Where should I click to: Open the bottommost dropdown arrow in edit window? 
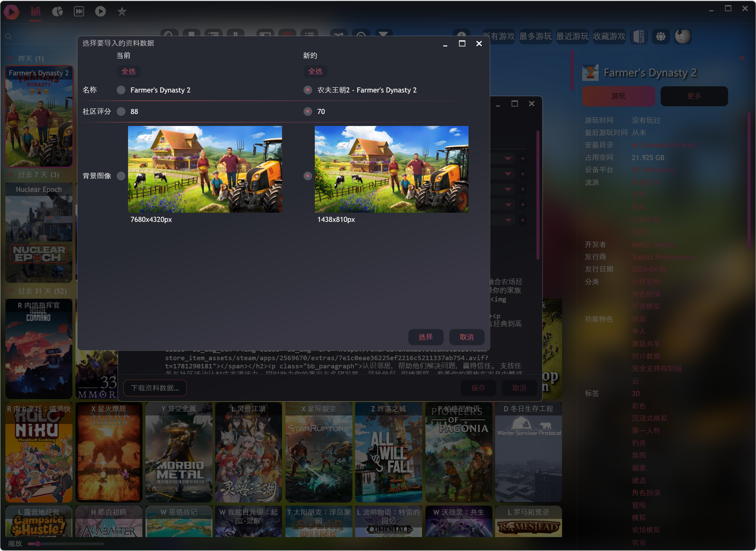click(508, 220)
